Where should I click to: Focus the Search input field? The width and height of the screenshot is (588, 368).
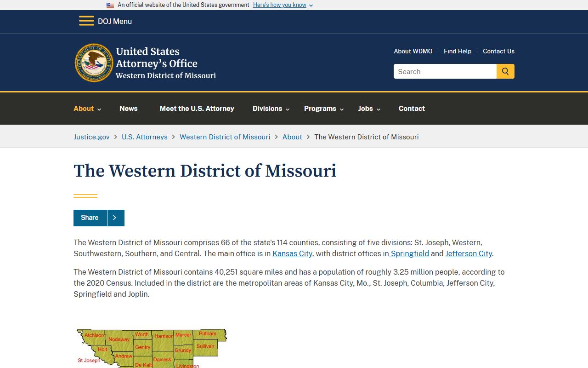[445, 71]
